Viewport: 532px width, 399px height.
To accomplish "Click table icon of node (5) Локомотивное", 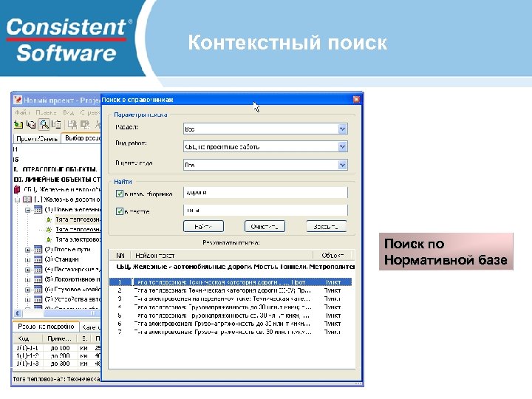I will coord(38,279).
